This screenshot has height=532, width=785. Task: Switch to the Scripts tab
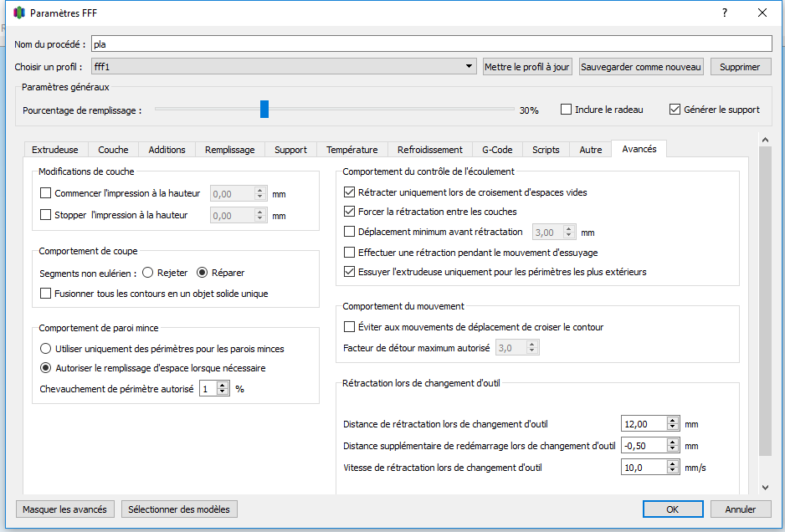[546, 150]
